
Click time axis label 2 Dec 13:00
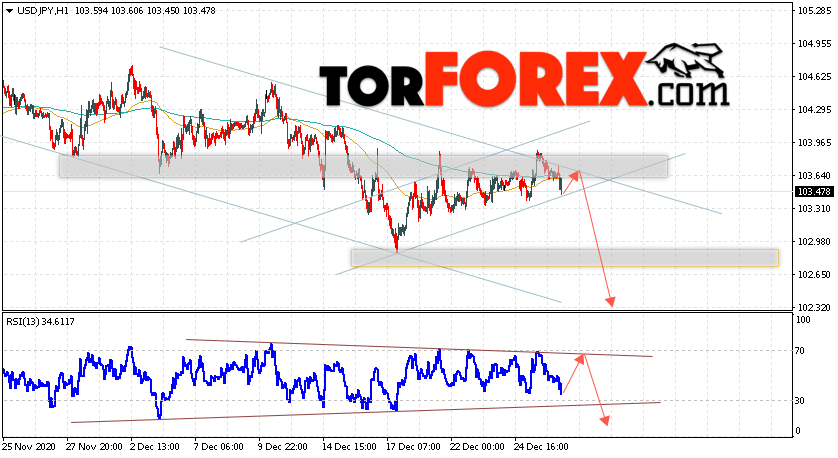pyautogui.click(x=155, y=447)
